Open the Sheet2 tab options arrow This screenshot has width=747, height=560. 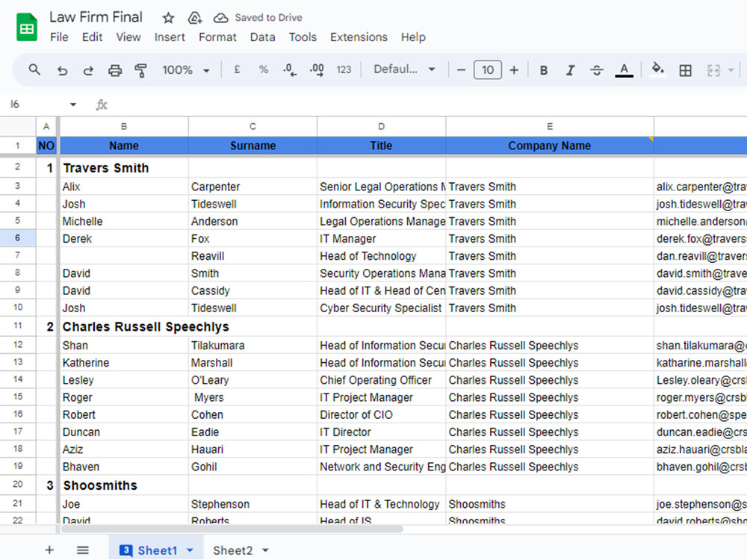266,550
